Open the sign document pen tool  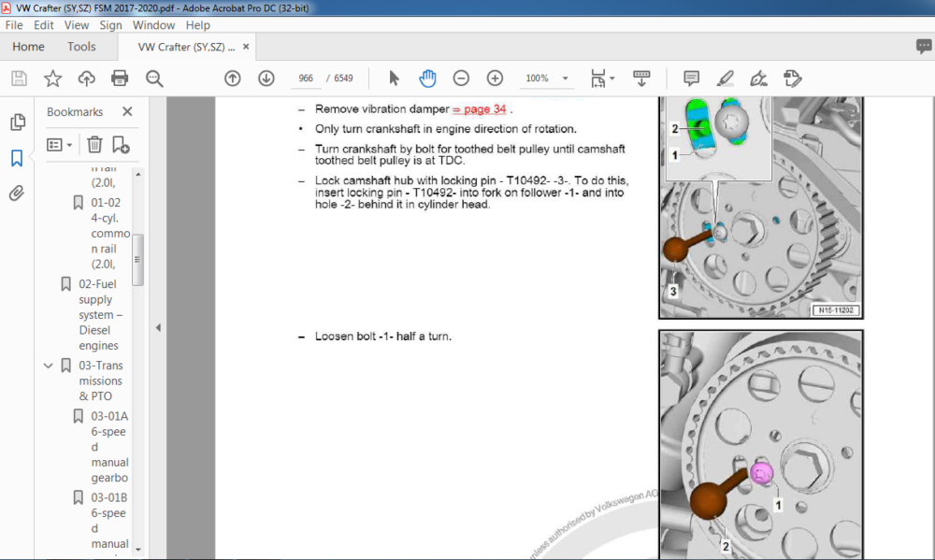point(758,79)
